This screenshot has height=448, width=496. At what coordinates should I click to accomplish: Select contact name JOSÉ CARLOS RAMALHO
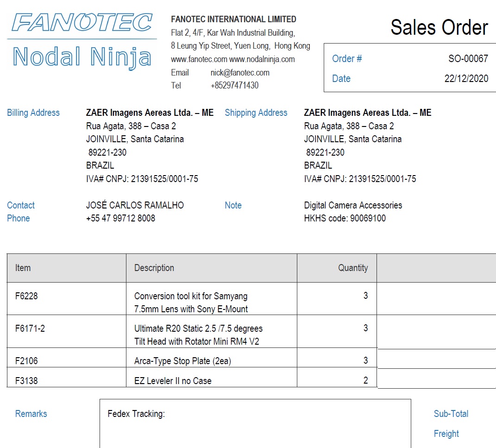point(135,205)
